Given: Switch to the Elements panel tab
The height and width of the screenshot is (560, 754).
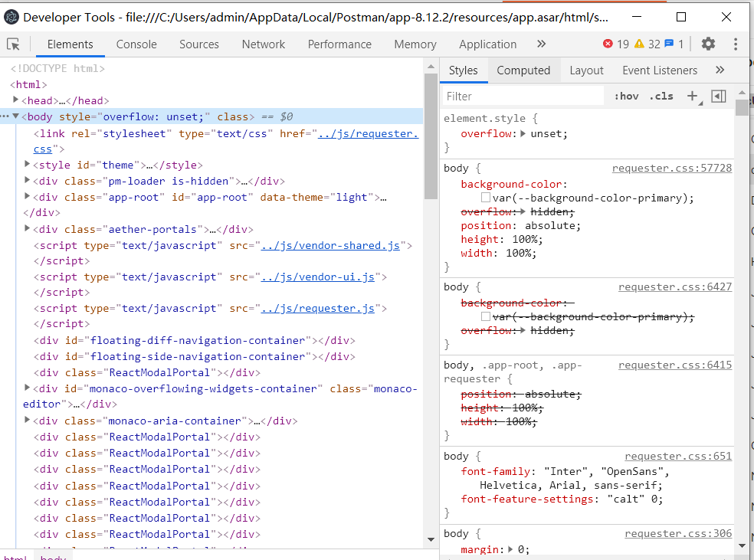Looking at the screenshot, I should point(70,44).
